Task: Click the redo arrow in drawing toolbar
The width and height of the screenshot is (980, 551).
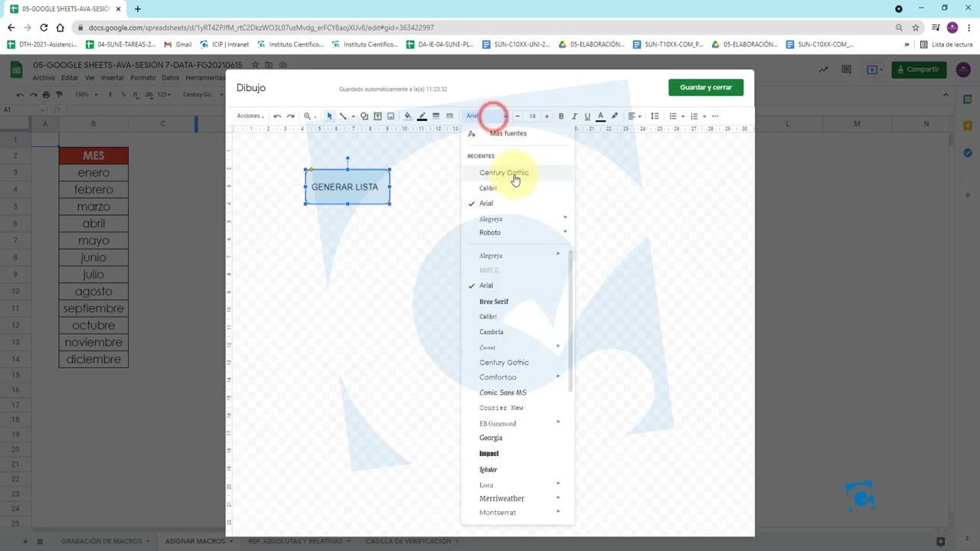Action: point(290,116)
